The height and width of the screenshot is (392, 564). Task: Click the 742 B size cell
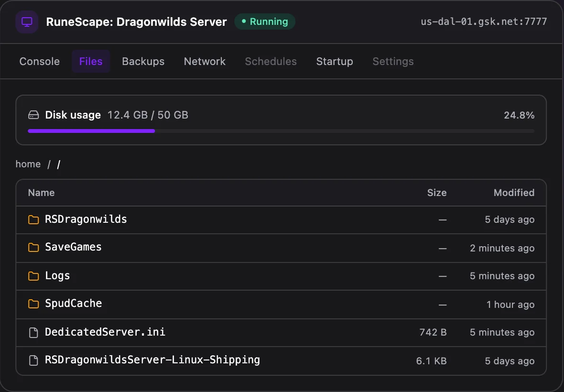click(433, 332)
